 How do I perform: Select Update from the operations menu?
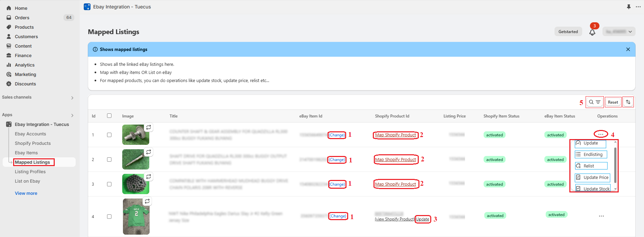pos(590,143)
